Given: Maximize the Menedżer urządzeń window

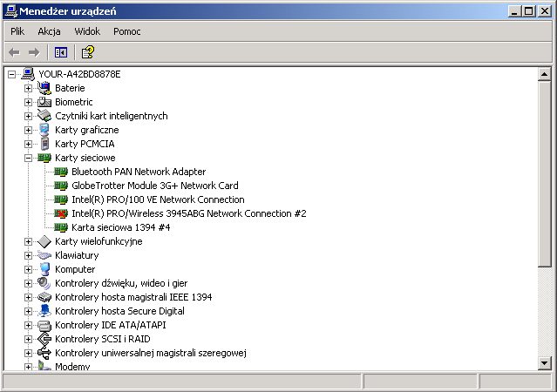Looking at the screenshot, I should click(528, 11).
